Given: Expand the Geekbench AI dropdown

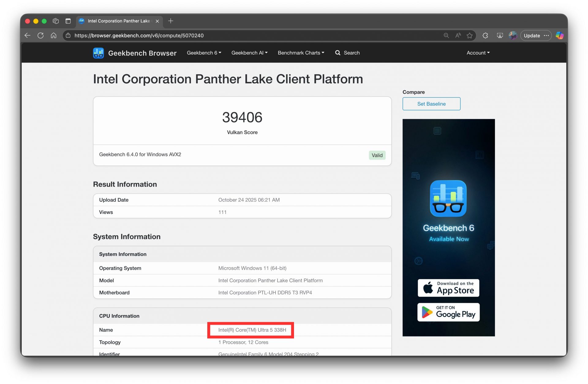Looking at the screenshot, I should pyautogui.click(x=249, y=53).
